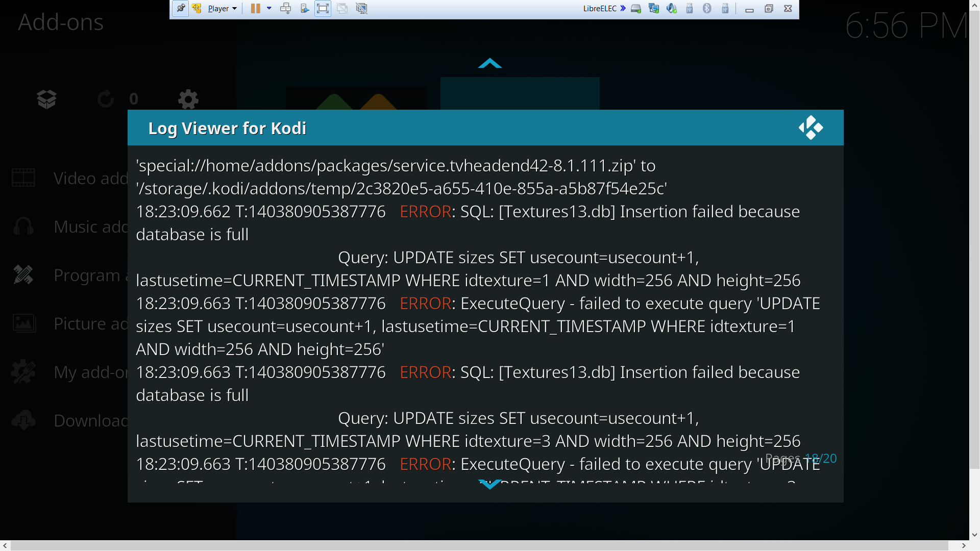The image size is (980, 551).
Task: Expand the power options dropdown arrow
Action: [269, 8]
